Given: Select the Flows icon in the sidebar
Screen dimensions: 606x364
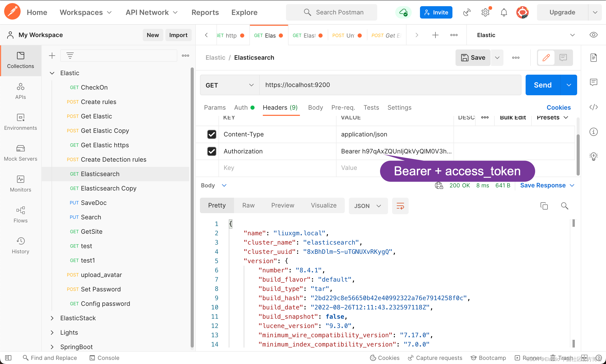Looking at the screenshot, I should pyautogui.click(x=20, y=214).
